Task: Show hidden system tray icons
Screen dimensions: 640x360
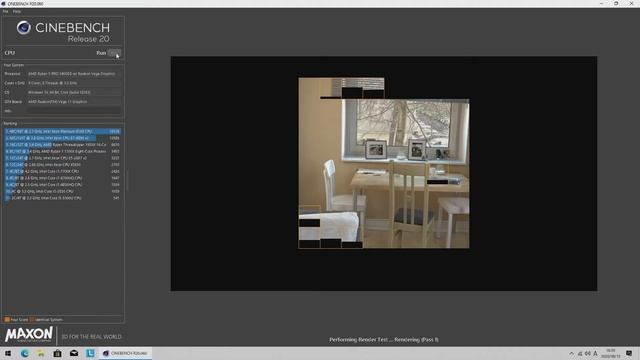Action: 571,353
